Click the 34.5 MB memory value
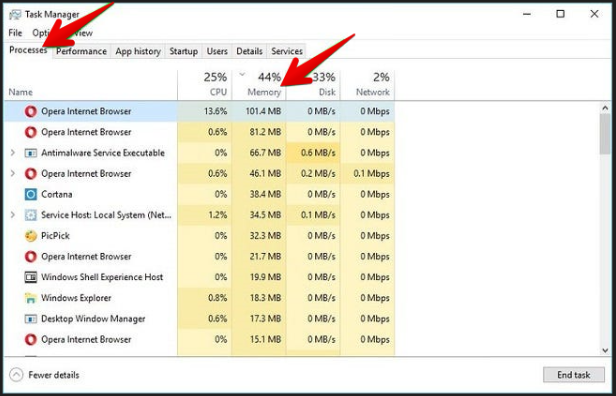The width and height of the screenshot is (616, 396). click(265, 215)
